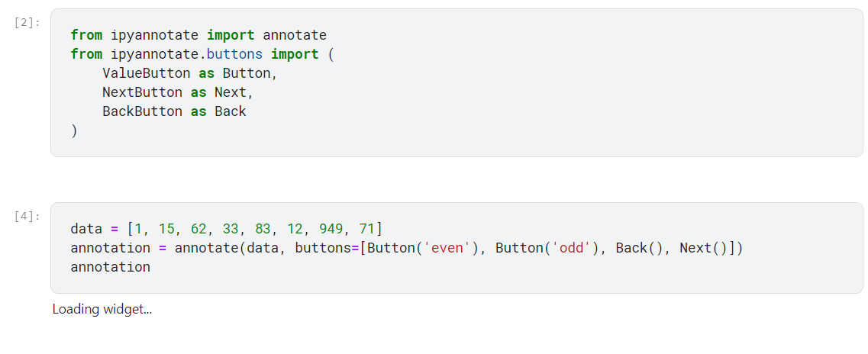Click the 'buttons' module name in import

pos(234,54)
